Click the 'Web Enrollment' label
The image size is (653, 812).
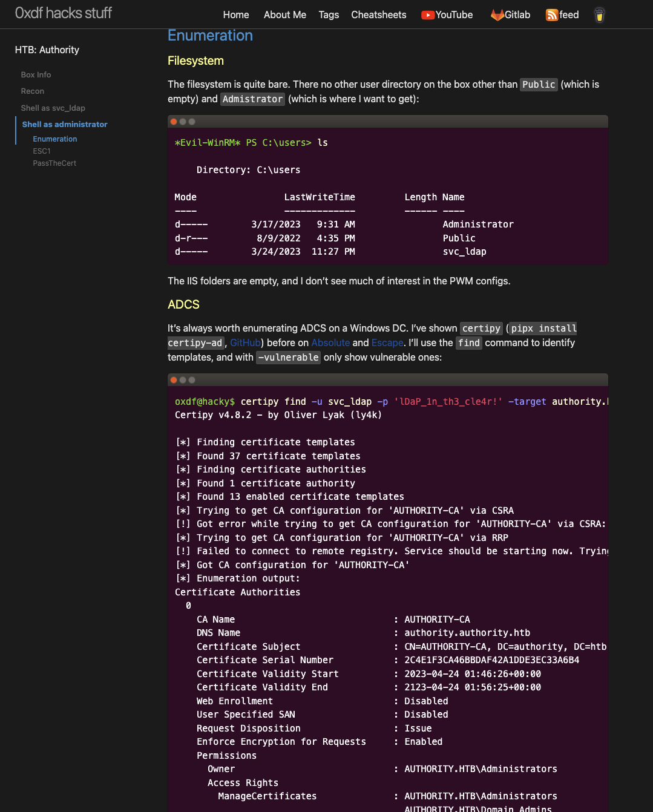pos(235,701)
